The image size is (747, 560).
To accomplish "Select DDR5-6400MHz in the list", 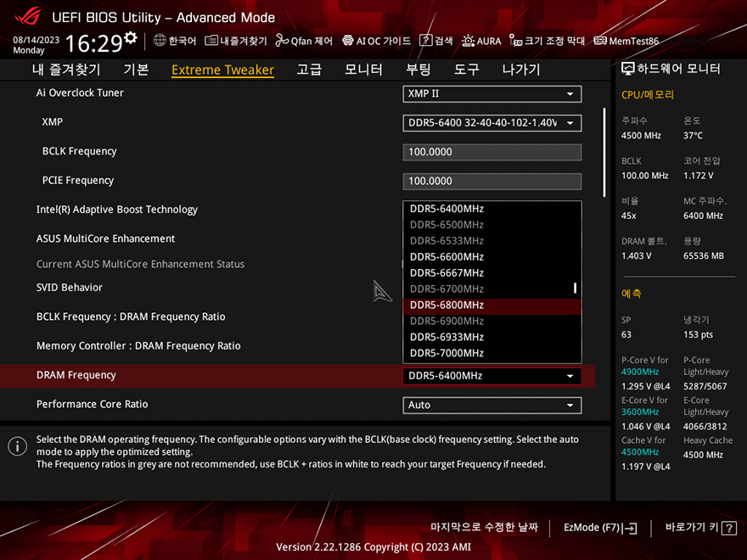I will (492, 209).
